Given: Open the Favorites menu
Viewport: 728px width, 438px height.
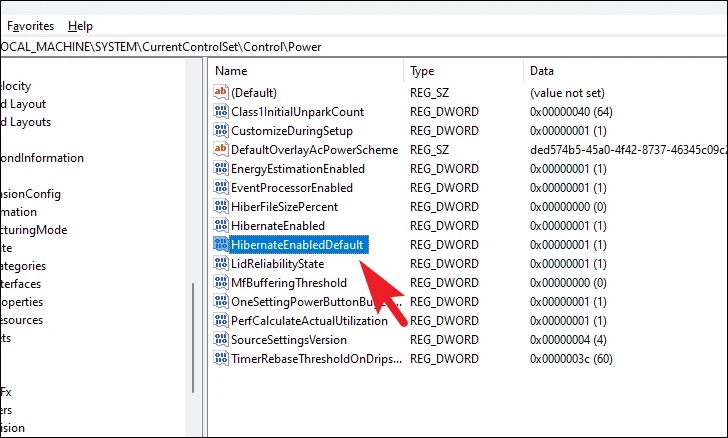Looking at the screenshot, I should [30, 26].
